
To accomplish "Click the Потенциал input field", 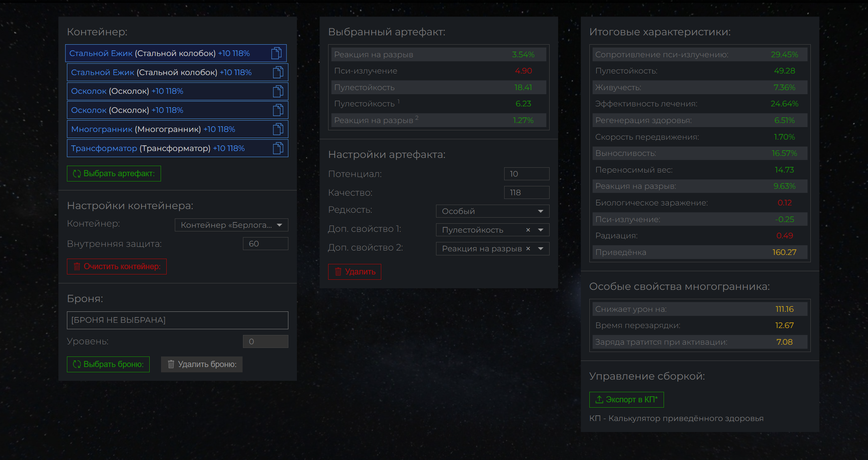I will tap(526, 174).
